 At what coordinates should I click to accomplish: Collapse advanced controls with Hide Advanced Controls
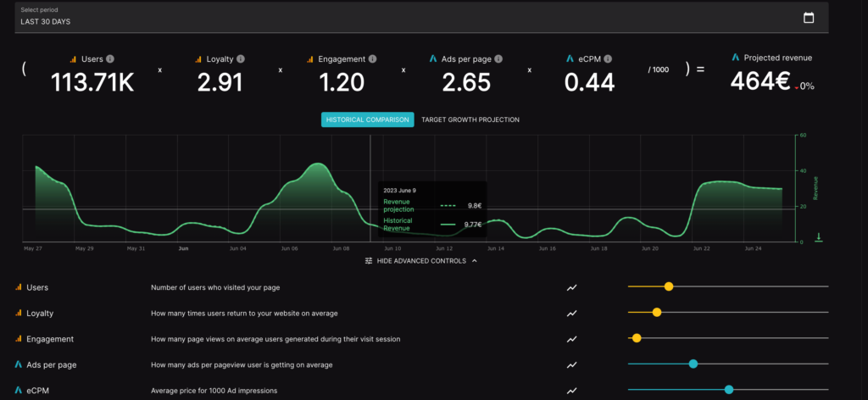pyautogui.click(x=420, y=261)
